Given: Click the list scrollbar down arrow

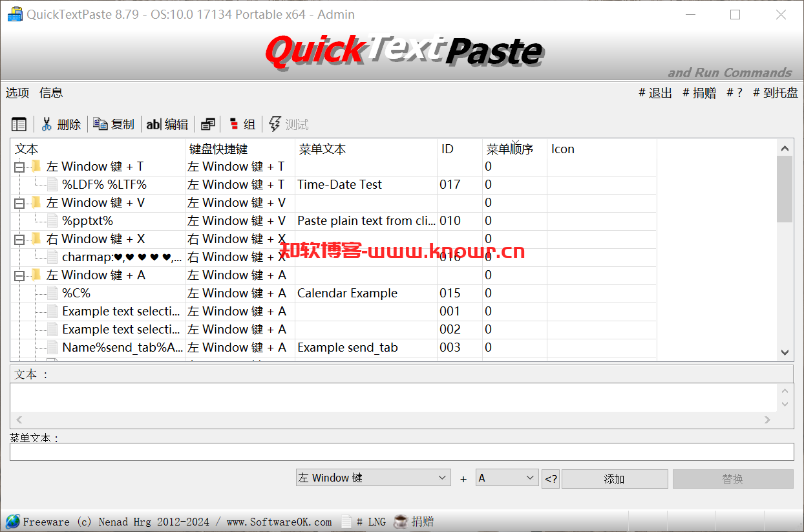Looking at the screenshot, I should tap(785, 352).
